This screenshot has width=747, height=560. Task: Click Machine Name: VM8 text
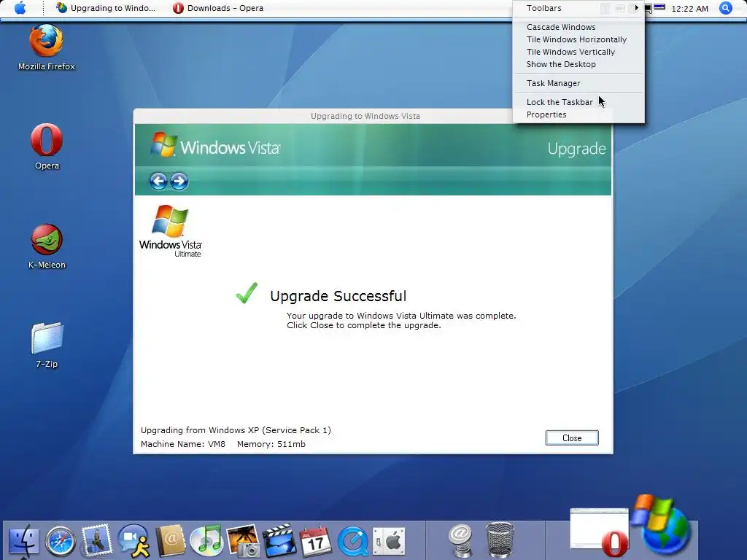[183, 444]
